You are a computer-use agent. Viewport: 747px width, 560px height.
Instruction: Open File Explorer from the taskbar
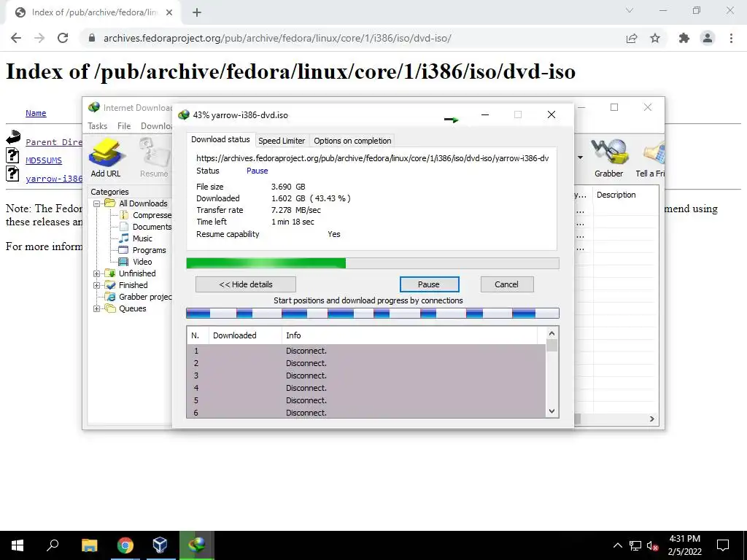[89, 545]
